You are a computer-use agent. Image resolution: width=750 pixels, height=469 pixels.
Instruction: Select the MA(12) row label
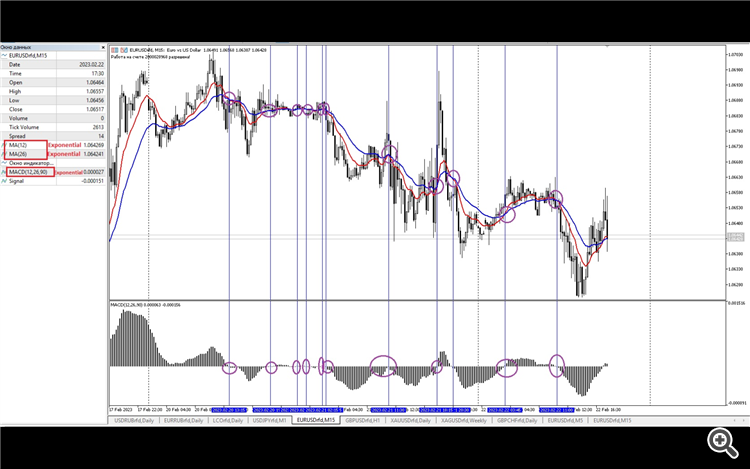(18, 145)
